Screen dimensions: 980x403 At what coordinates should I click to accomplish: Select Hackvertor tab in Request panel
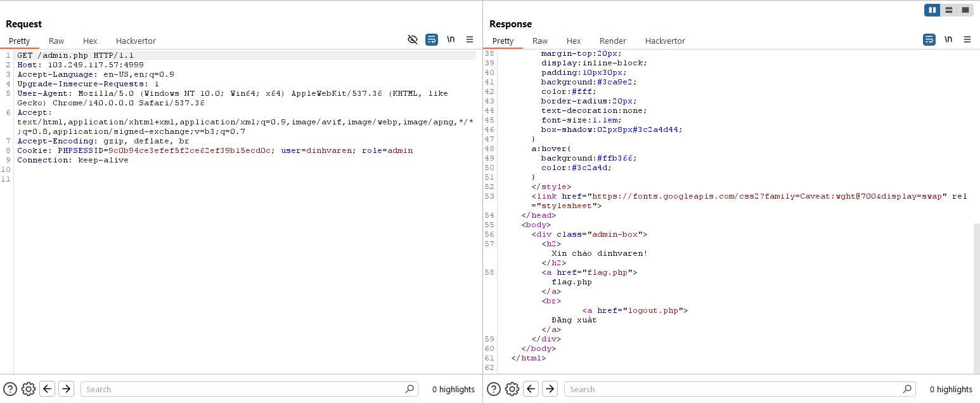(136, 41)
